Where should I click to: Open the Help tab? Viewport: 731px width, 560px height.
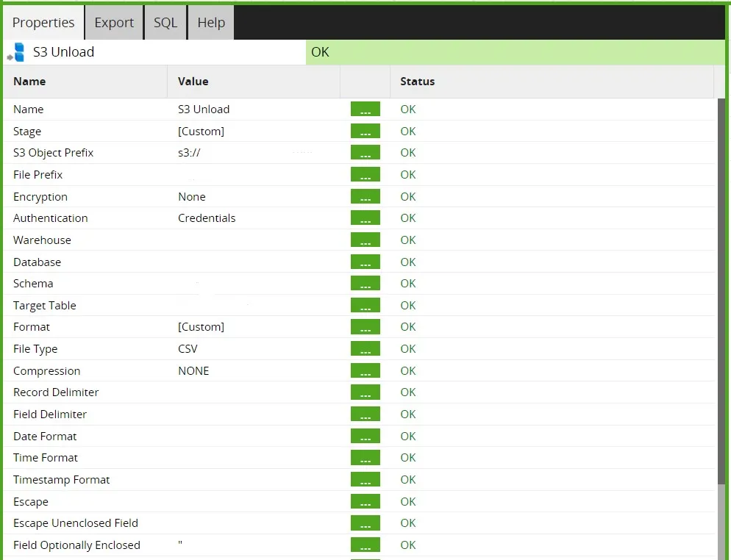click(x=211, y=22)
